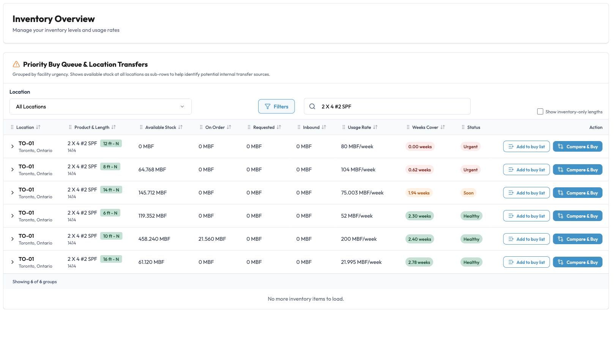The width and height of the screenshot is (615, 364).
Task: Compare & Buy the 8 ft - N item
Action: coord(577,169)
